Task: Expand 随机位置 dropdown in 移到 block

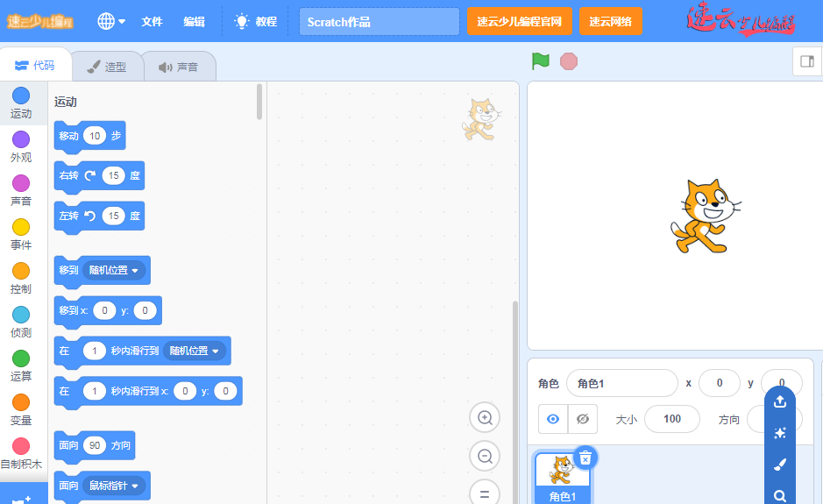Action: coord(115,271)
